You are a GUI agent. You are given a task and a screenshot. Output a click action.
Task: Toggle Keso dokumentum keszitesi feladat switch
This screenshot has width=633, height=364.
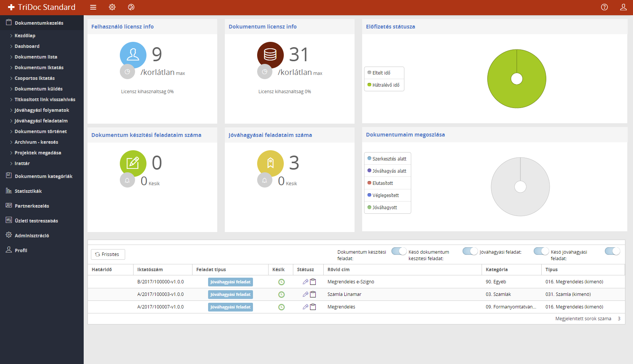coord(470,251)
